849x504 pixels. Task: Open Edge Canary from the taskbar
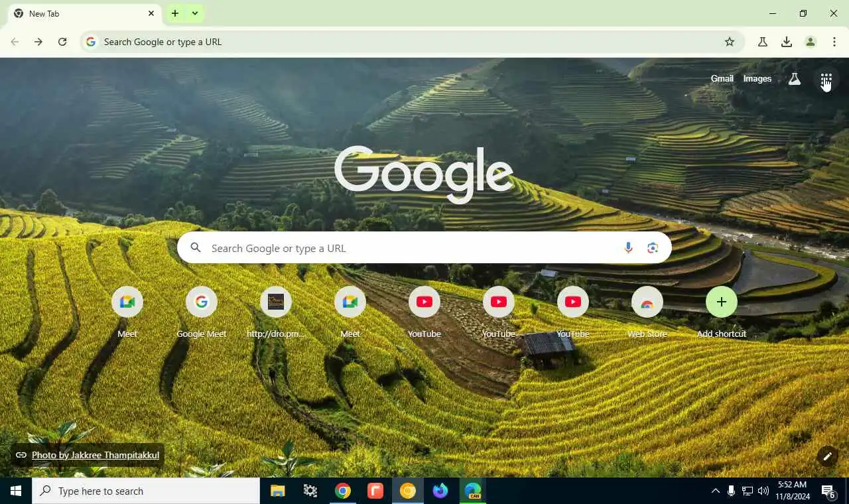[x=473, y=491]
